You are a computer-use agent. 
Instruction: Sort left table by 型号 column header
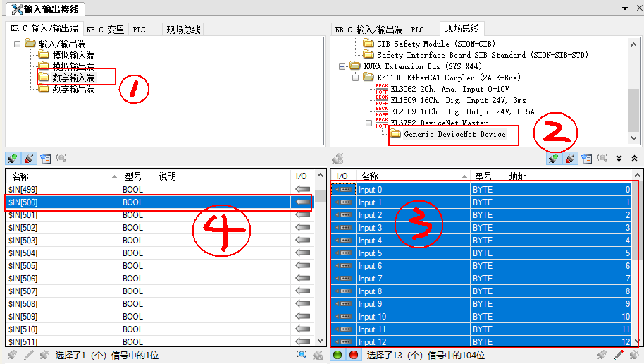pyautogui.click(x=137, y=176)
